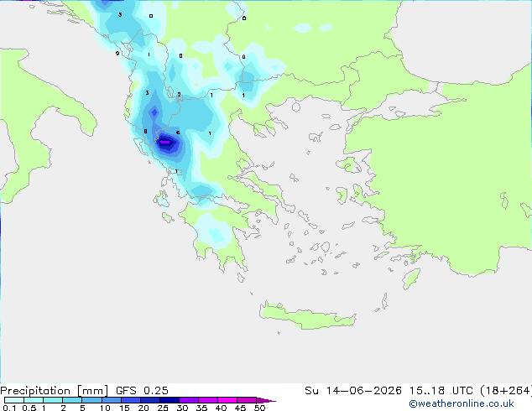Pick the legend swatch between 0.5 and 1
The image size is (532, 411).
pyautogui.click(x=34, y=400)
